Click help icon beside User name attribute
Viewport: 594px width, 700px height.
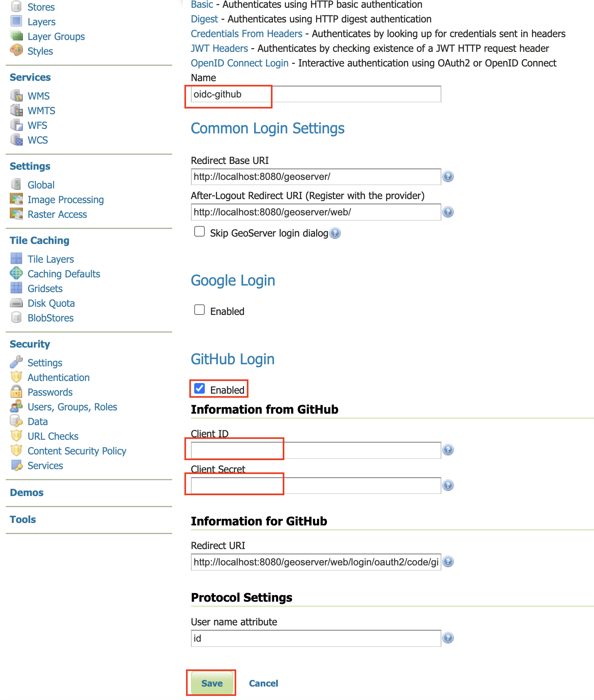coord(448,638)
